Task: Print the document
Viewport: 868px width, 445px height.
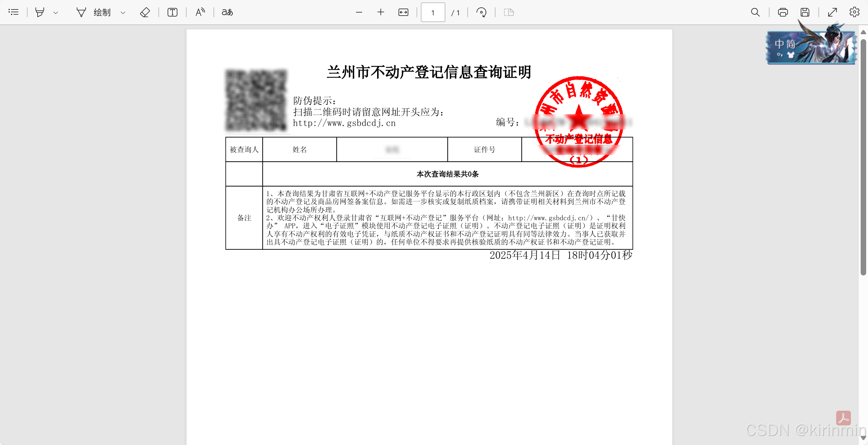Action: pos(783,13)
